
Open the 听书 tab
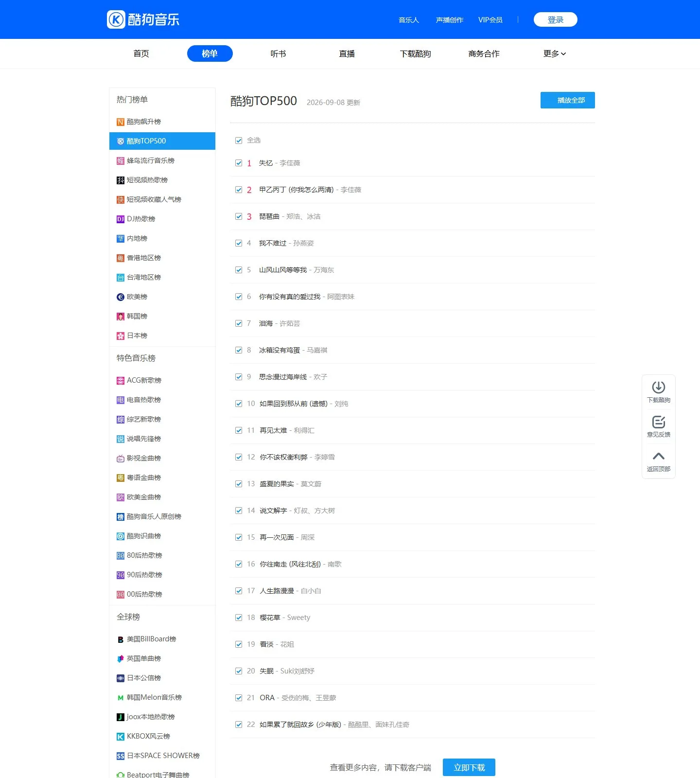[x=279, y=53]
